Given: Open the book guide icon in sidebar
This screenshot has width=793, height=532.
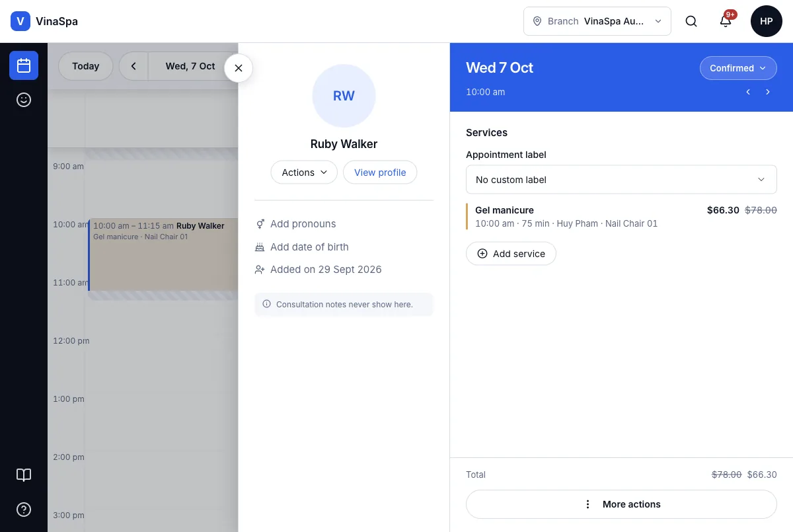Looking at the screenshot, I should [x=24, y=475].
